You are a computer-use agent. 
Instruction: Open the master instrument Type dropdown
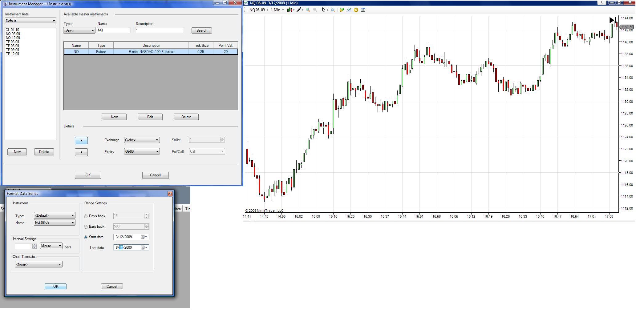[79, 30]
